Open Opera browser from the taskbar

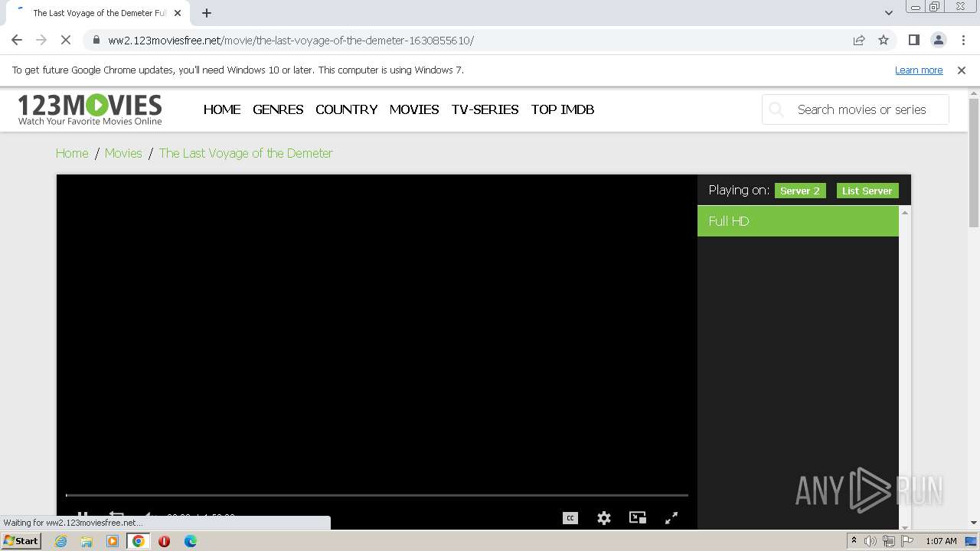pos(164,541)
